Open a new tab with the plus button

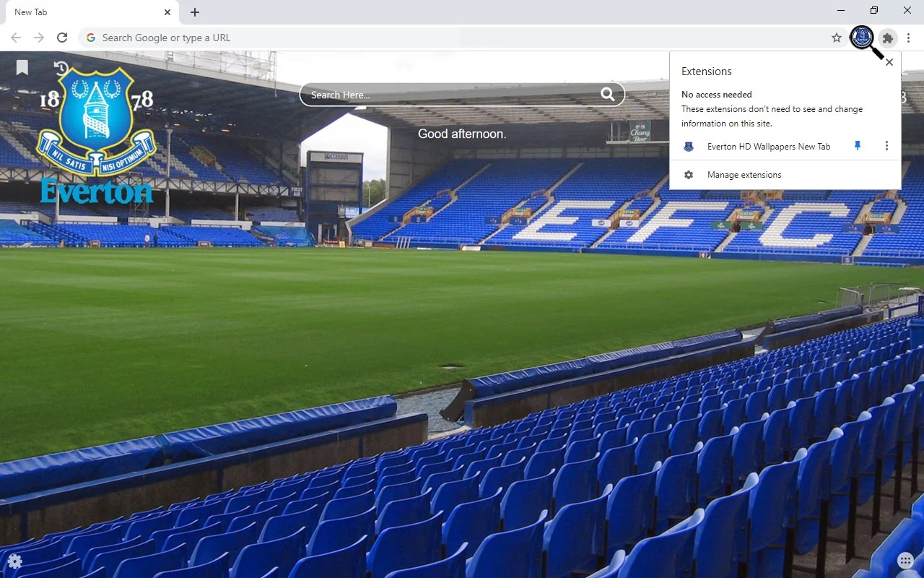[194, 12]
